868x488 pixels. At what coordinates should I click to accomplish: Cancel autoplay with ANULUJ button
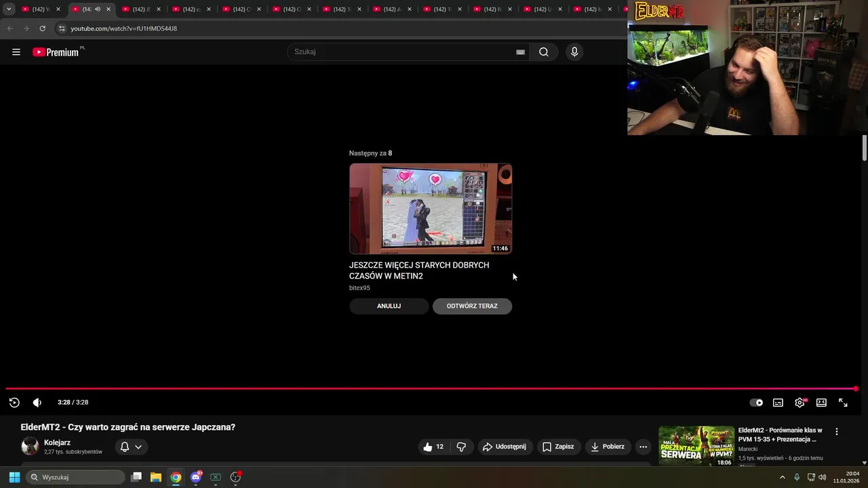point(389,306)
